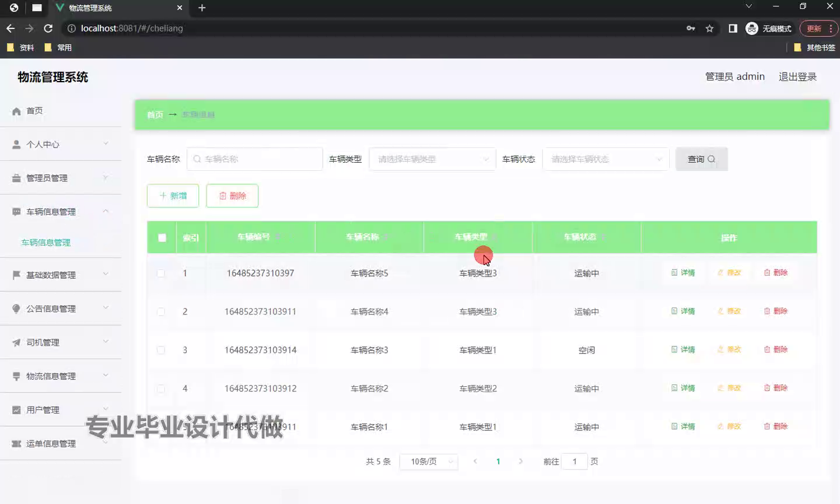Expand the 司机管理 sidebar menu
This screenshot has height=504, width=840.
pos(61,342)
